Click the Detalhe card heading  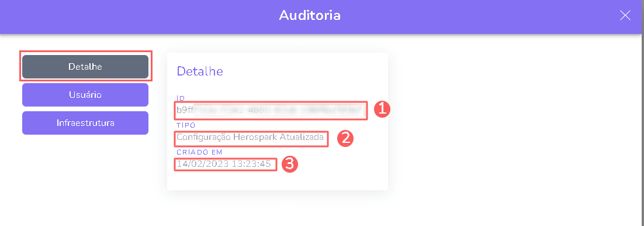[x=200, y=71]
